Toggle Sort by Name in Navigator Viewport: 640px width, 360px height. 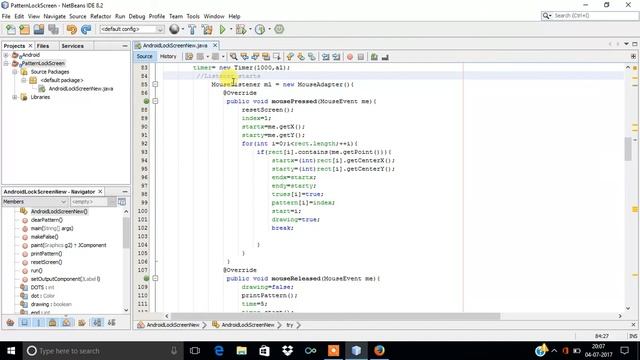pos(97,322)
